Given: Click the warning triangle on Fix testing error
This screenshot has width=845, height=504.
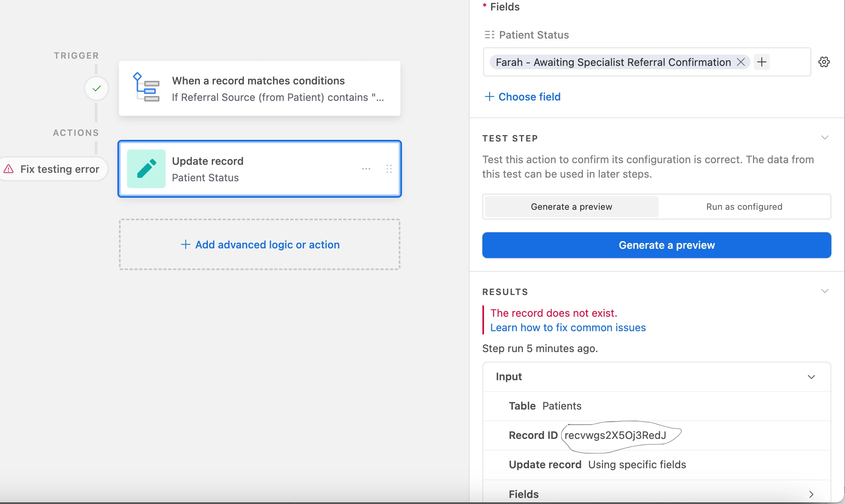Looking at the screenshot, I should (8, 169).
